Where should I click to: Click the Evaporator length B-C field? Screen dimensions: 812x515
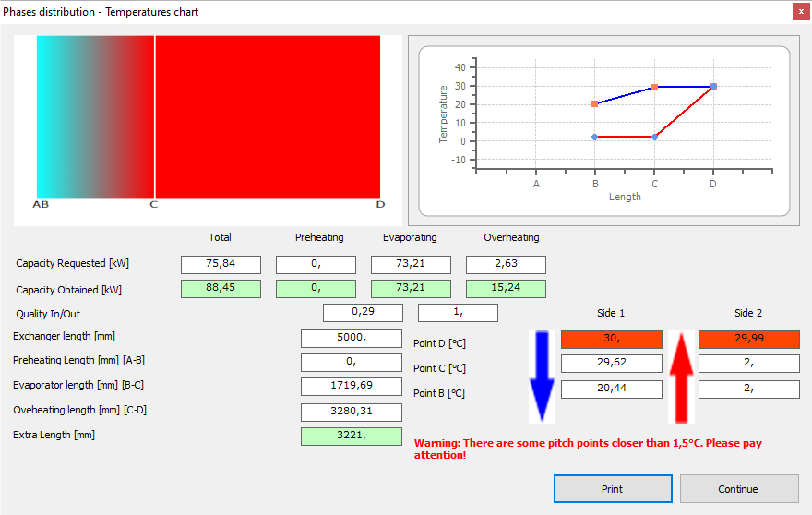point(351,388)
